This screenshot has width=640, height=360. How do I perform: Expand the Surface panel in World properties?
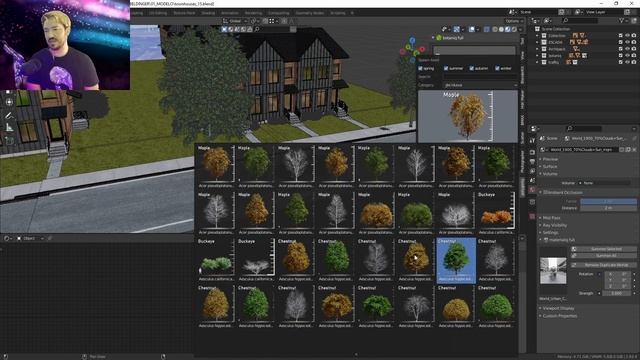tap(549, 167)
